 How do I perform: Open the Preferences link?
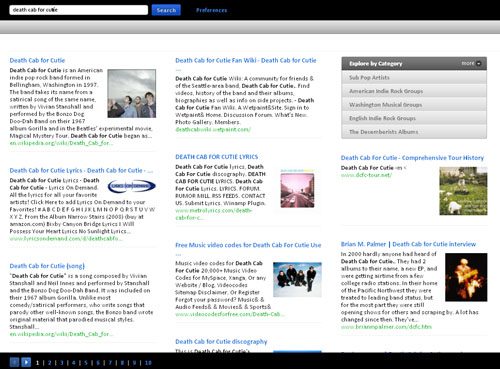point(211,10)
